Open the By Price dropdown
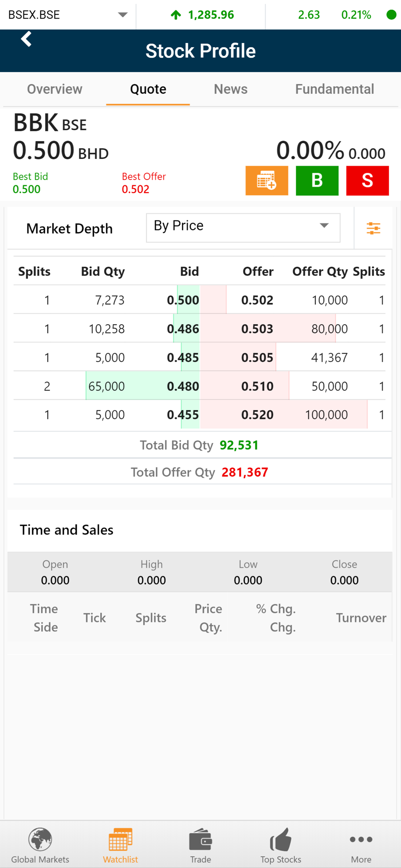 pos(243,227)
